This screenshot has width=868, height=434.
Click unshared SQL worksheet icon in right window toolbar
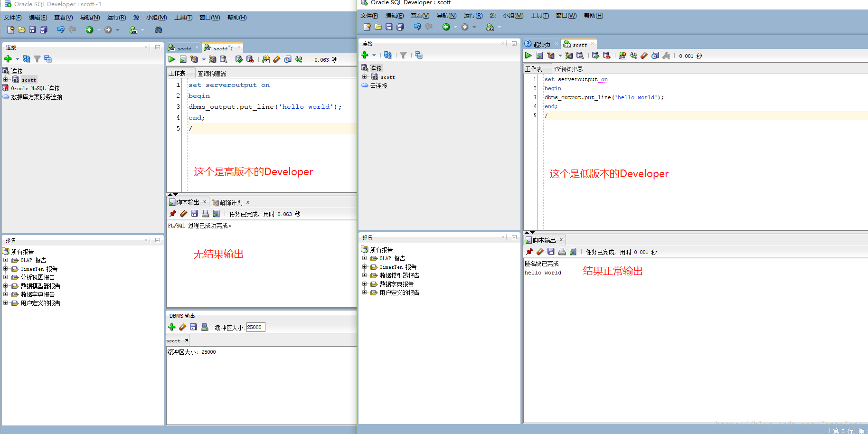pyautogui.click(x=623, y=56)
